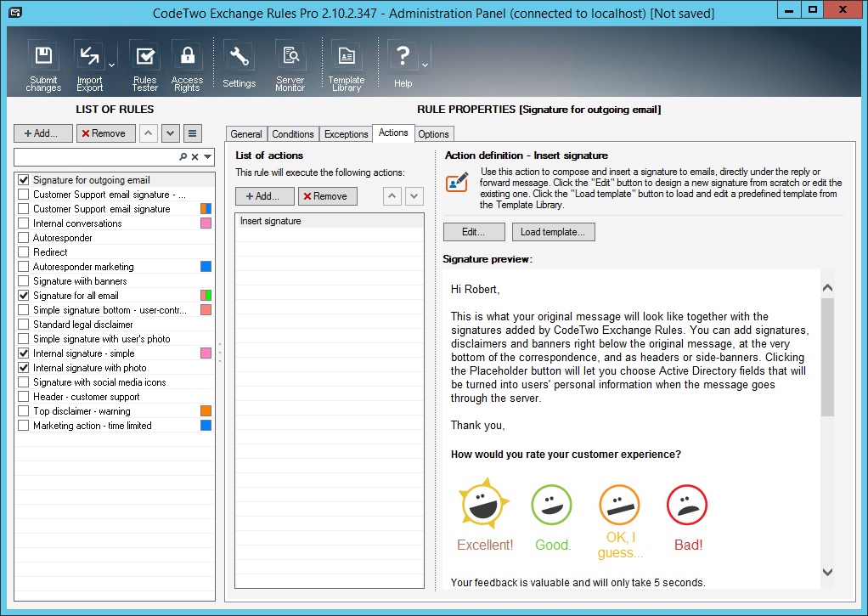
Task: Click the red Bad frowning face
Action: click(x=687, y=505)
